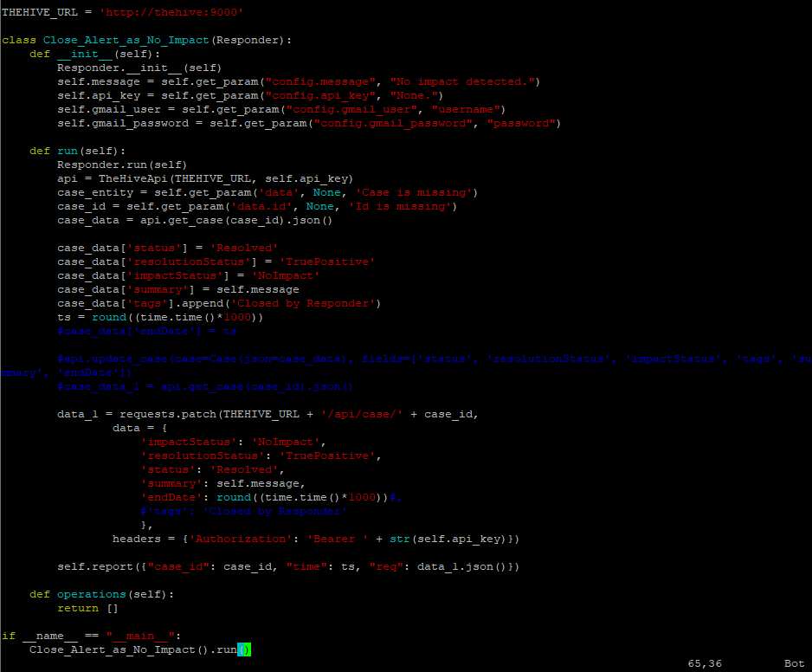Click case_data['status'] assignment line
This screenshot has height=672, width=812.
[x=168, y=249]
